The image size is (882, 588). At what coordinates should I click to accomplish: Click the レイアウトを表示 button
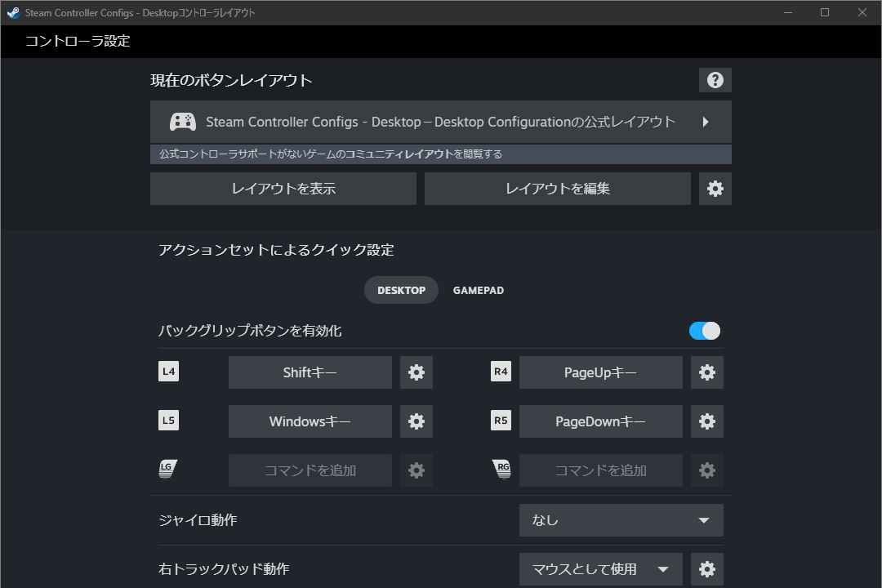pos(283,189)
